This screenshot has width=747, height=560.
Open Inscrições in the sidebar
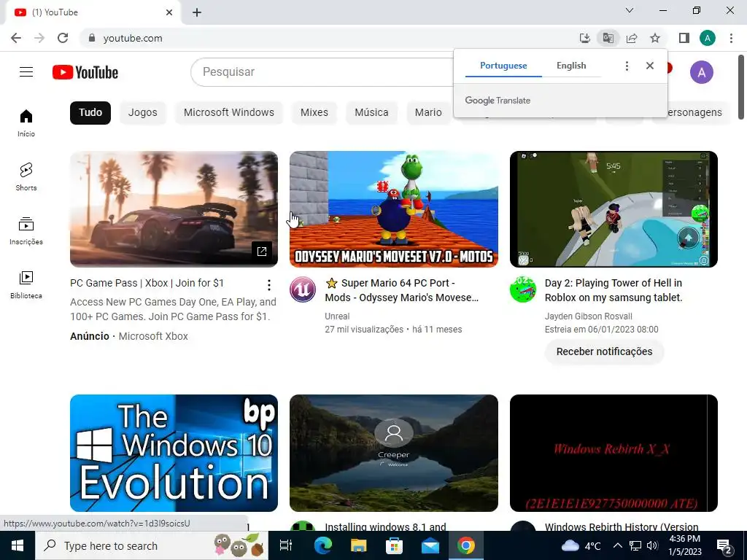(x=26, y=231)
